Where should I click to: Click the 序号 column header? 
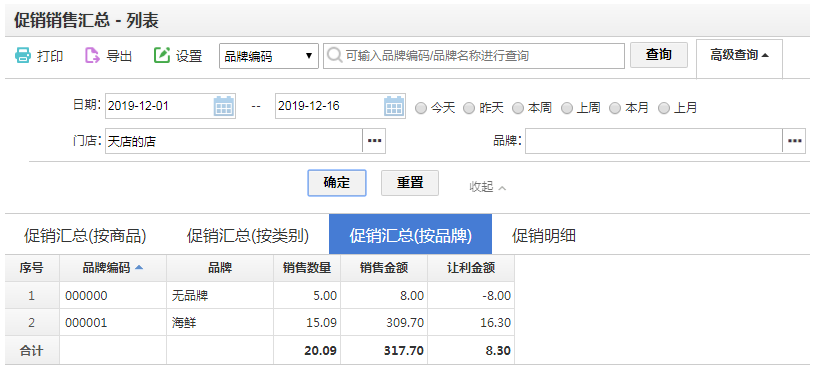[x=32, y=268]
